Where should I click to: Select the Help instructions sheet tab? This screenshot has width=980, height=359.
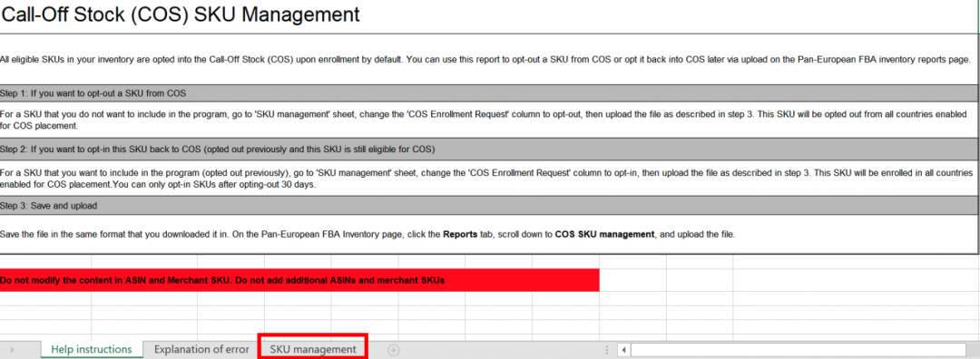[x=92, y=349]
